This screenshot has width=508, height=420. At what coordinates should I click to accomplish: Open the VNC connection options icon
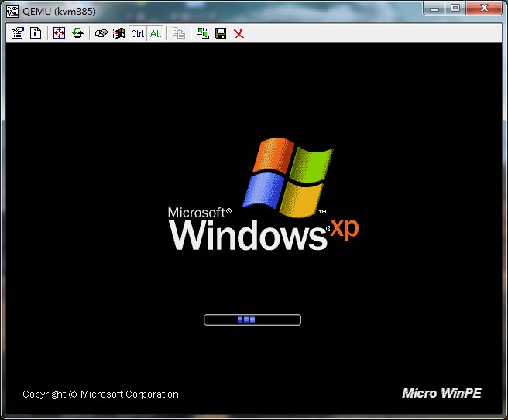(18, 33)
